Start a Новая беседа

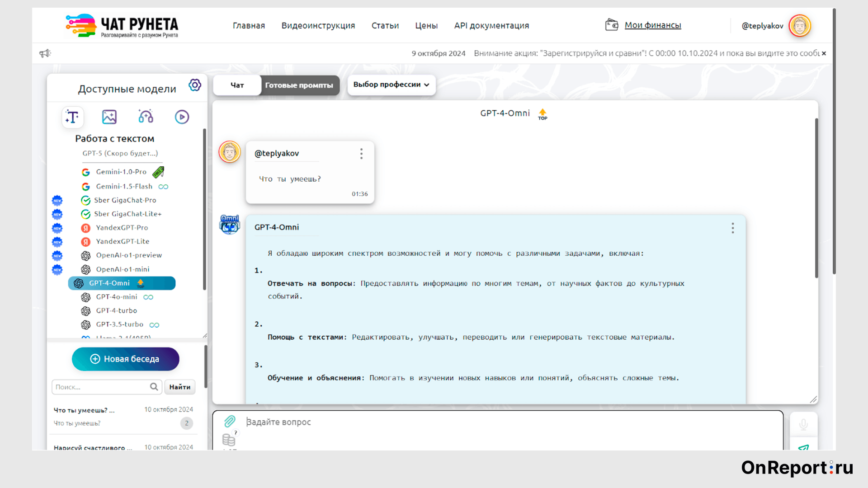tap(125, 359)
